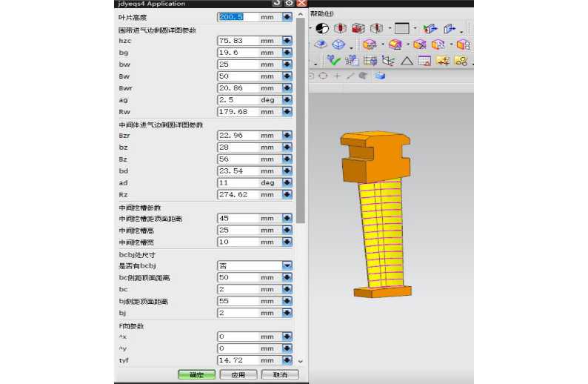
Task: Click the dialog's vertical scrollbar down arrow
Action: click(x=300, y=361)
